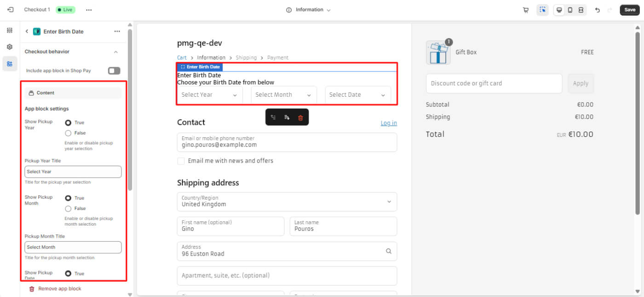
Task: Set Show Pickup Year to False
Action: [68, 133]
